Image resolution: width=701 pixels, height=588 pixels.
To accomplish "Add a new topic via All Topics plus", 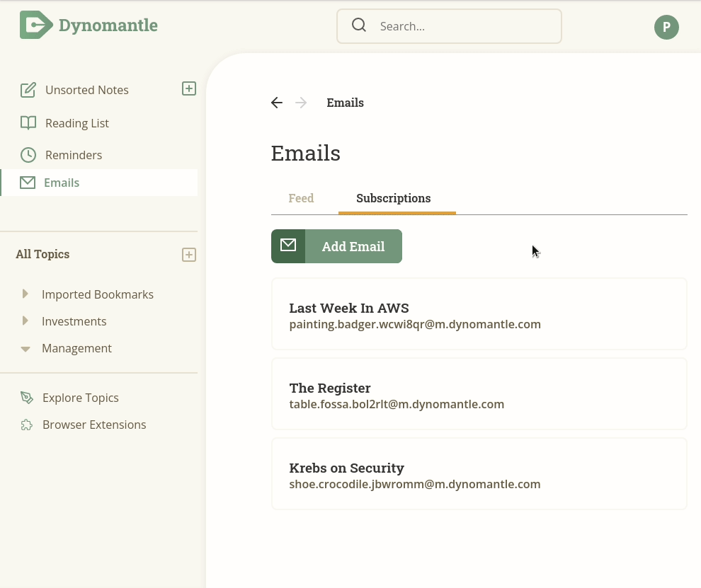I will (x=188, y=255).
